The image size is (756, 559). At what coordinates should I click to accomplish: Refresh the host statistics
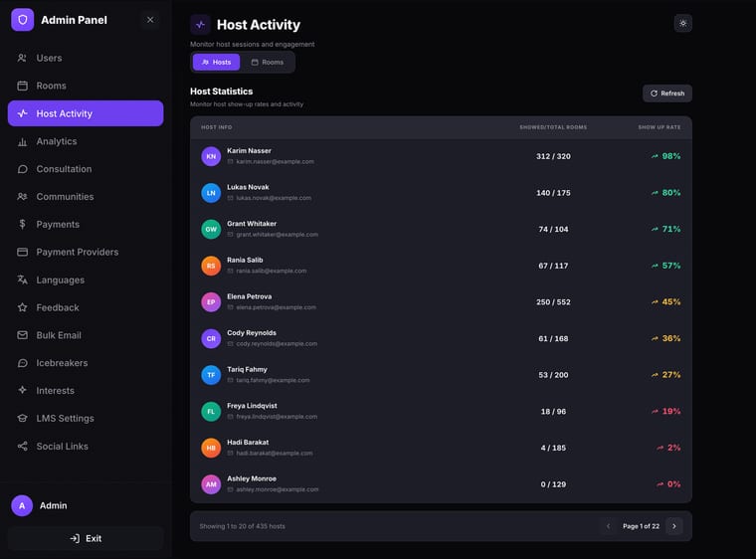(667, 93)
